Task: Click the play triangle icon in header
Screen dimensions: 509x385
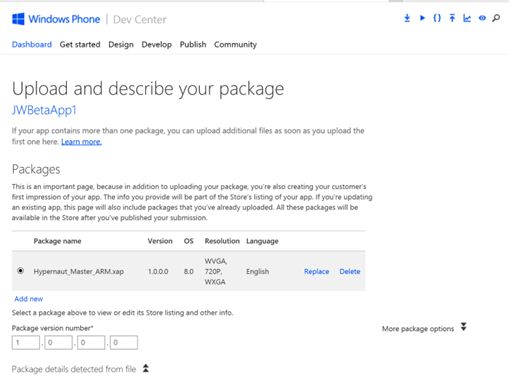Action: tap(422, 18)
